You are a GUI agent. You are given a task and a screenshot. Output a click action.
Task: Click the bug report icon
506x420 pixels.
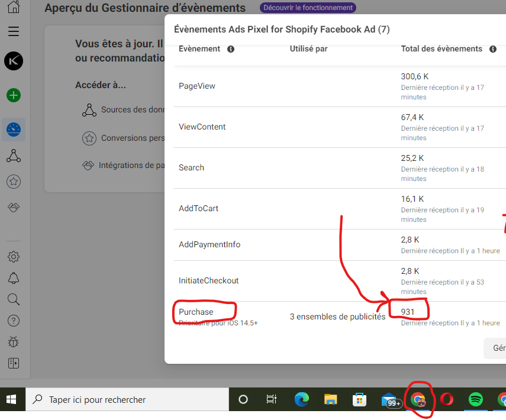pos(14,342)
